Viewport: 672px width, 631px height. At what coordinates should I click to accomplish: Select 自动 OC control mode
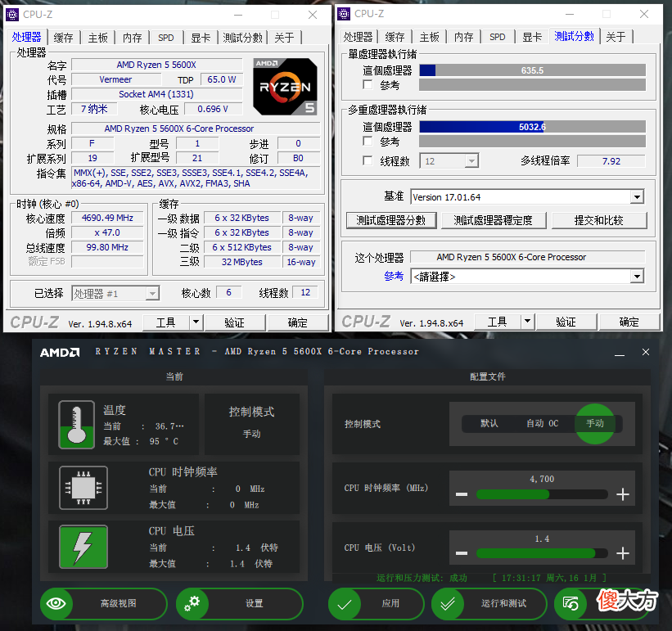[542, 423]
